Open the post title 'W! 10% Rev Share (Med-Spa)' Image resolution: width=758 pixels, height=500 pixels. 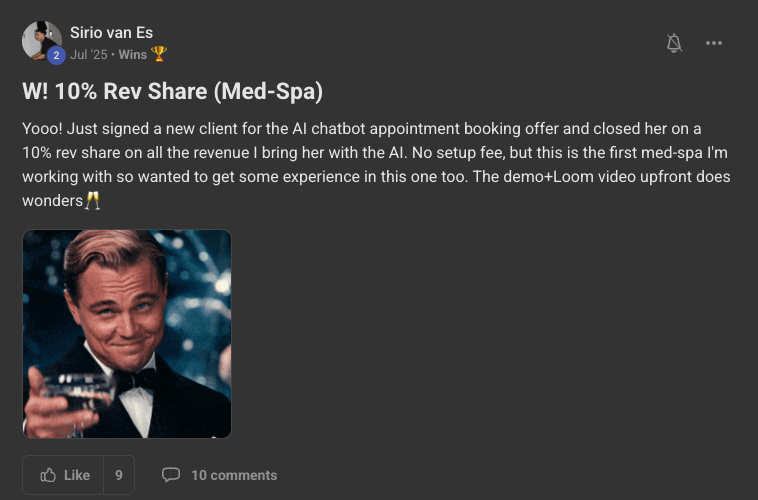coord(172,92)
